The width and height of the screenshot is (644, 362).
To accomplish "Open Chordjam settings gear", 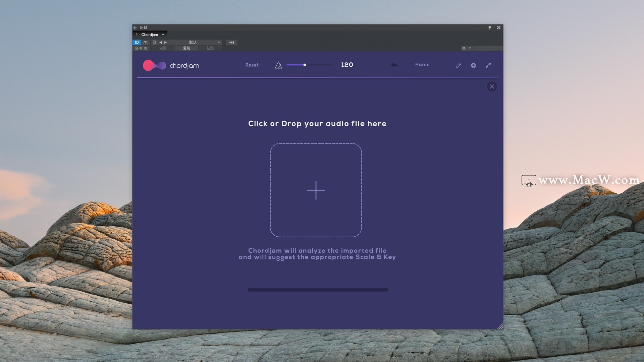I will pos(473,65).
